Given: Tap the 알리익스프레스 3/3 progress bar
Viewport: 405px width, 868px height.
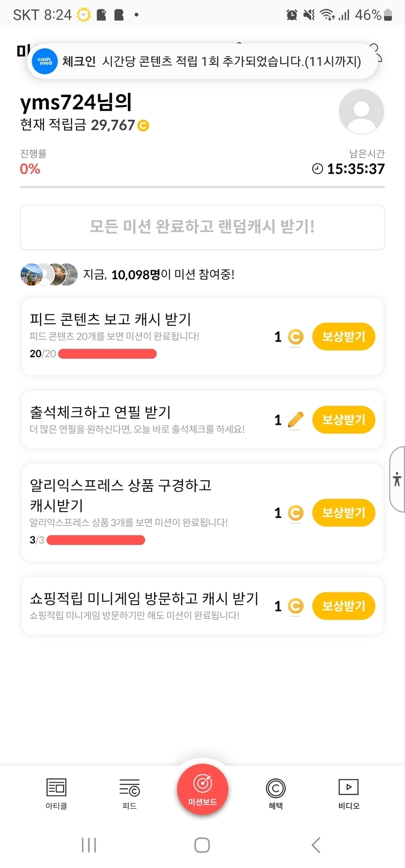Looking at the screenshot, I should (x=96, y=540).
